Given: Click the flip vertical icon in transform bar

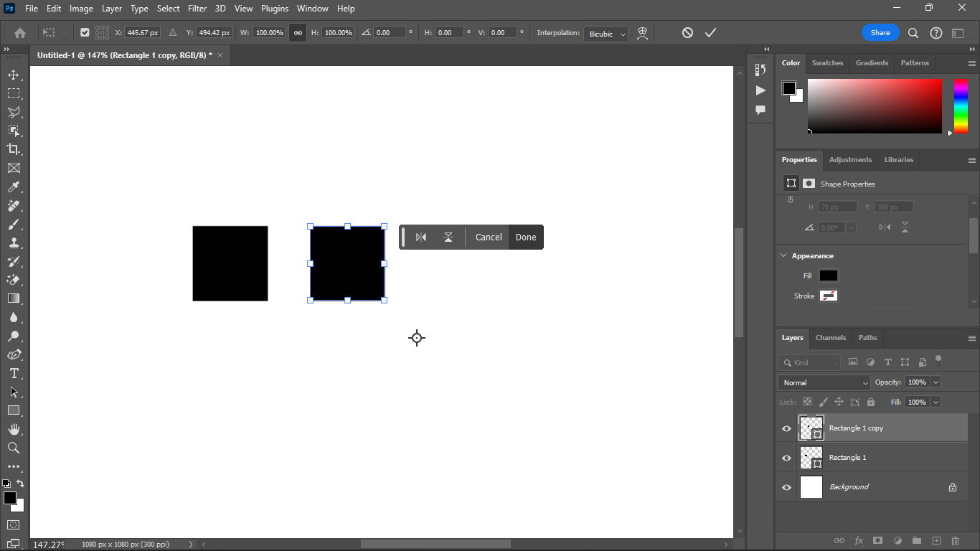Looking at the screenshot, I should (x=448, y=237).
